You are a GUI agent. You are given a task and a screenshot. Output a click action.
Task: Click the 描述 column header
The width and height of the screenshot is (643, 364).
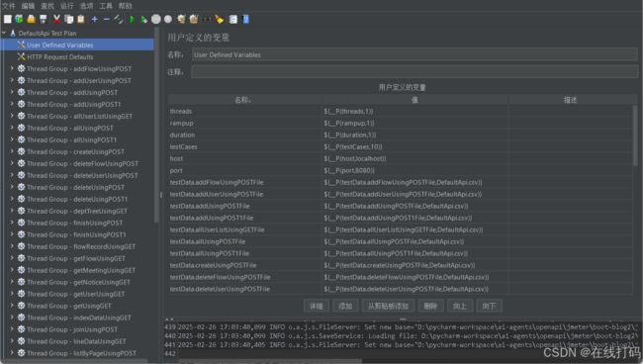click(571, 100)
